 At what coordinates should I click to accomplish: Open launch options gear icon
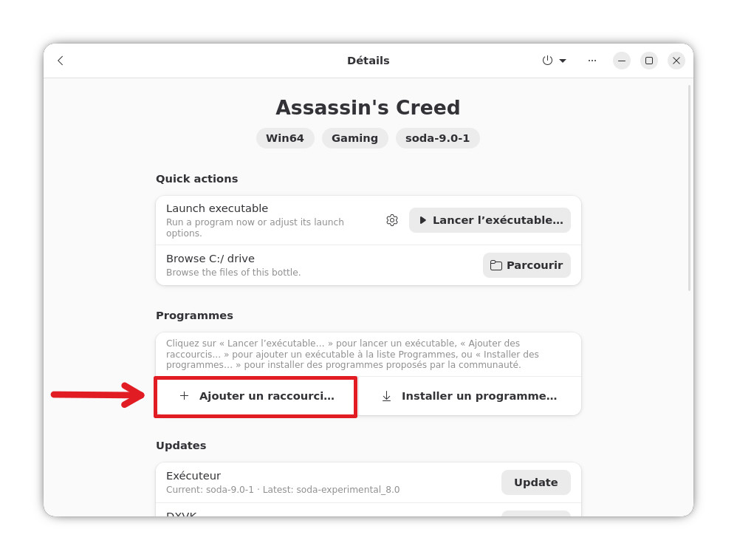click(392, 220)
